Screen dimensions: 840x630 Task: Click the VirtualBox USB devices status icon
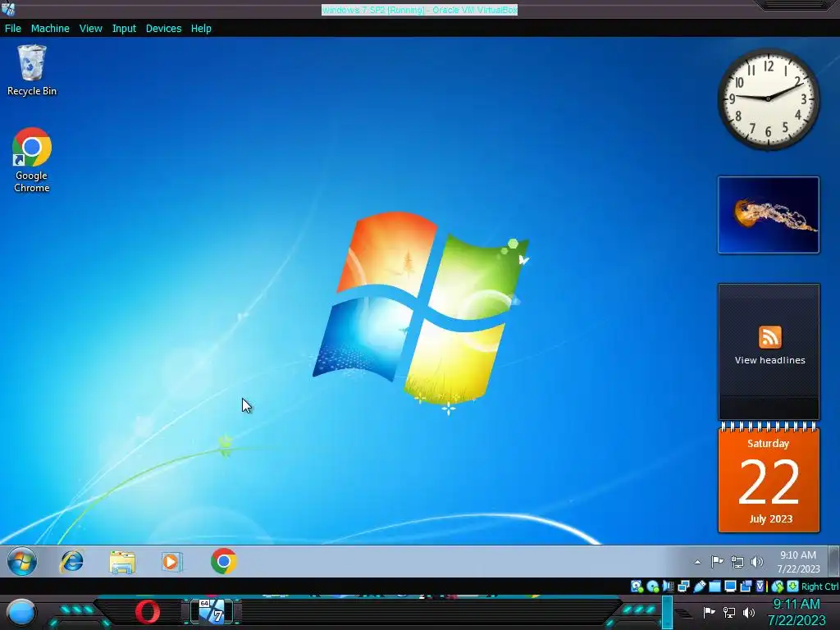click(699, 587)
